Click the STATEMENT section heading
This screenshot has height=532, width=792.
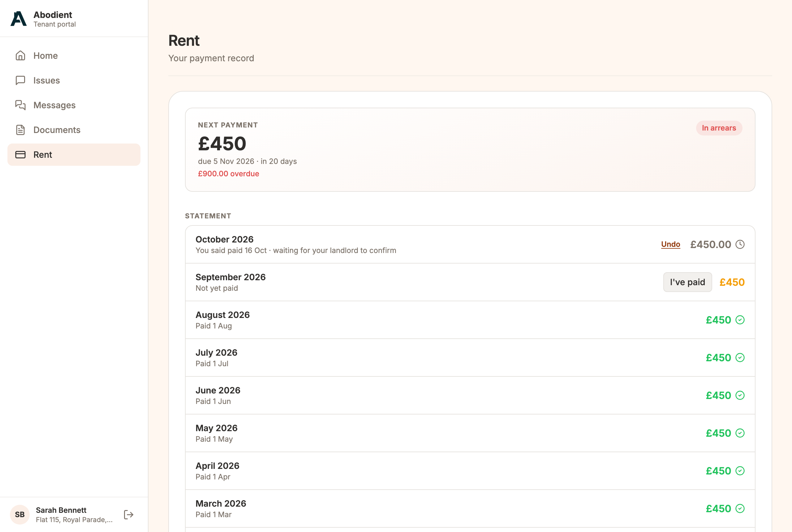208,216
